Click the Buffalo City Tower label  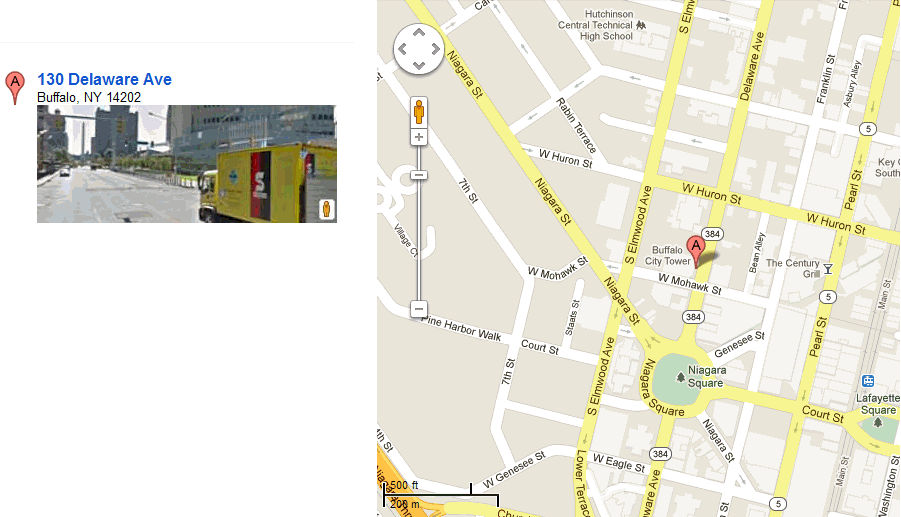[667, 256]
